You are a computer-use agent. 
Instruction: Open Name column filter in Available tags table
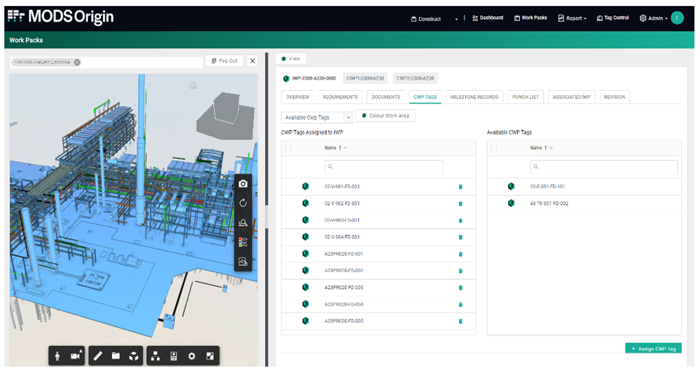(x=551, y=148)
